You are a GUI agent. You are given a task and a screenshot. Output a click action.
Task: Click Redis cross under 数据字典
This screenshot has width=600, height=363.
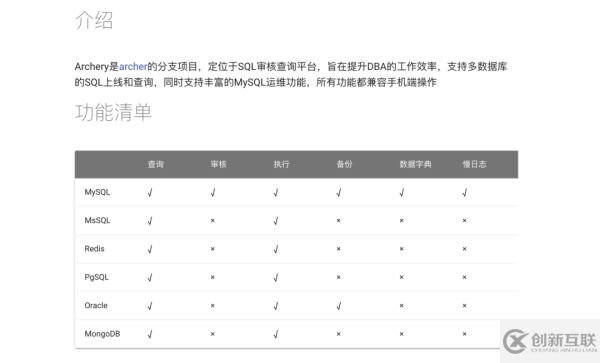(401, 249)
